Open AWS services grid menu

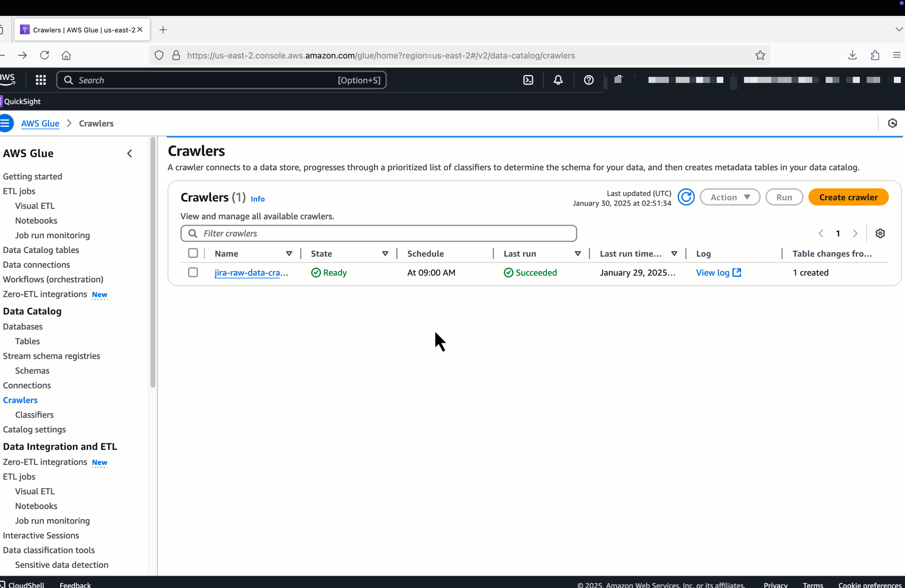click(41, 80)
